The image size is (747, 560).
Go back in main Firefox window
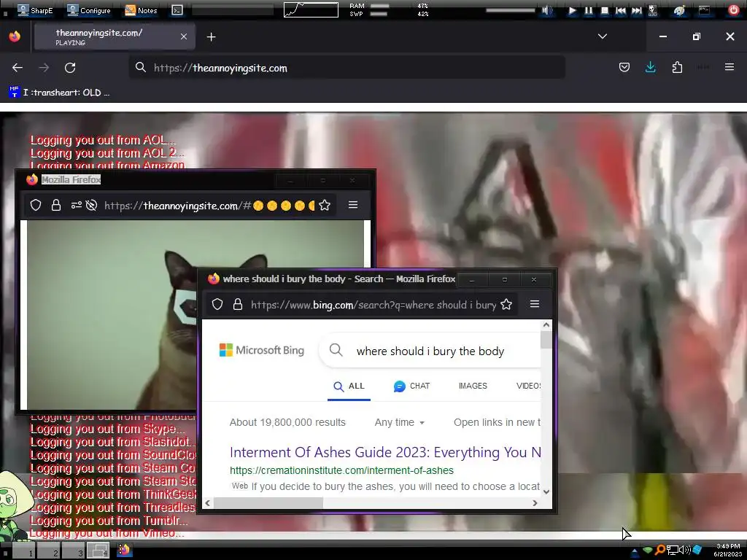pos(18,68)
